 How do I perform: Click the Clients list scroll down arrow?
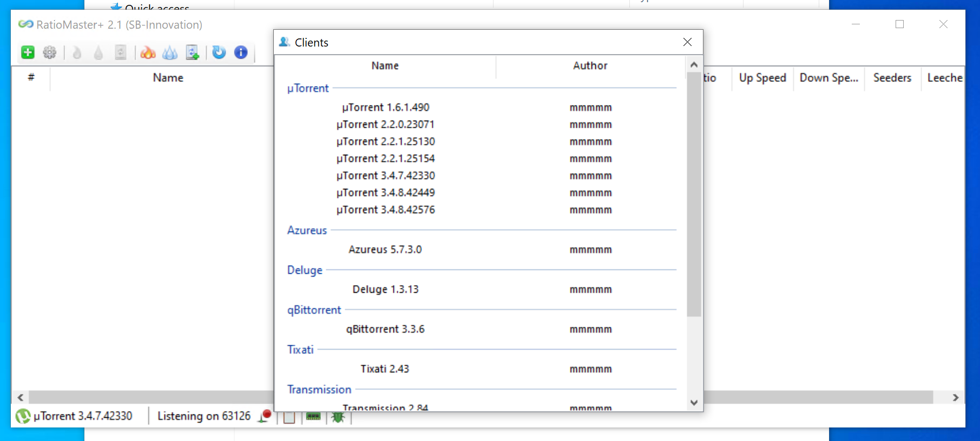pos(694,403)
